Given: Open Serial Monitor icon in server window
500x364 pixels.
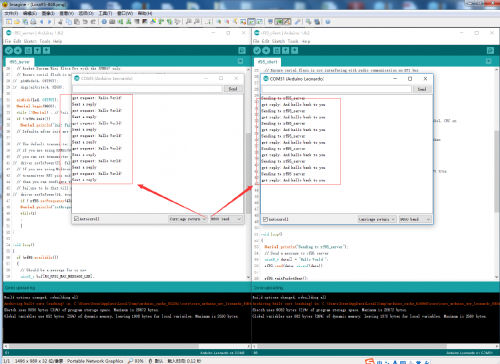Looking at the screenshot, I should [242, 51].
